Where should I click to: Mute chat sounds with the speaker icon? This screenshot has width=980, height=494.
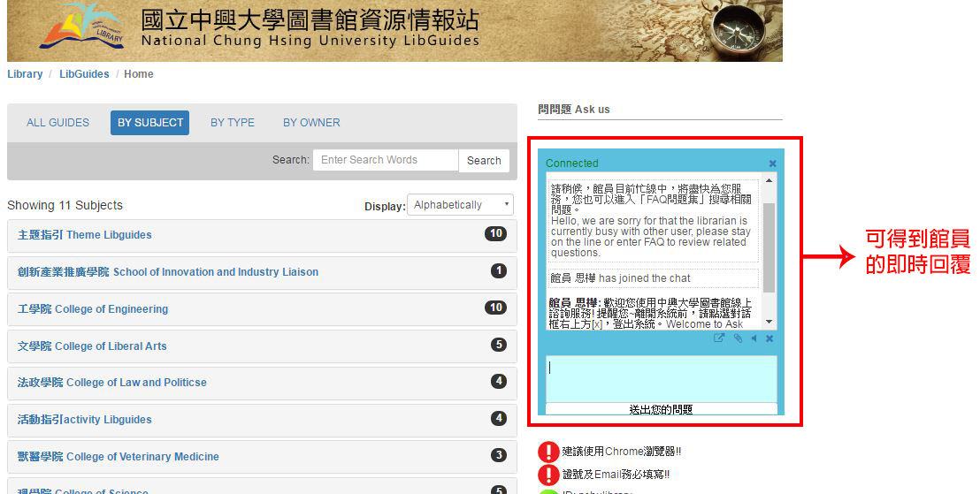(x=754, y=338)
